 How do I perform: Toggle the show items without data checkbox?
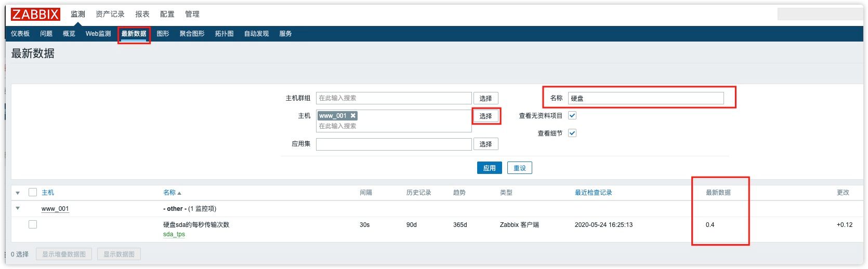[572, 116]
